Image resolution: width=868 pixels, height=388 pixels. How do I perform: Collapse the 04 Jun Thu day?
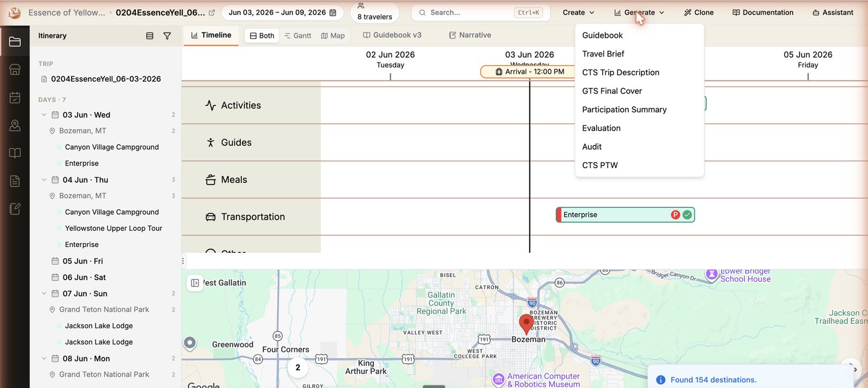click(44, 180)
